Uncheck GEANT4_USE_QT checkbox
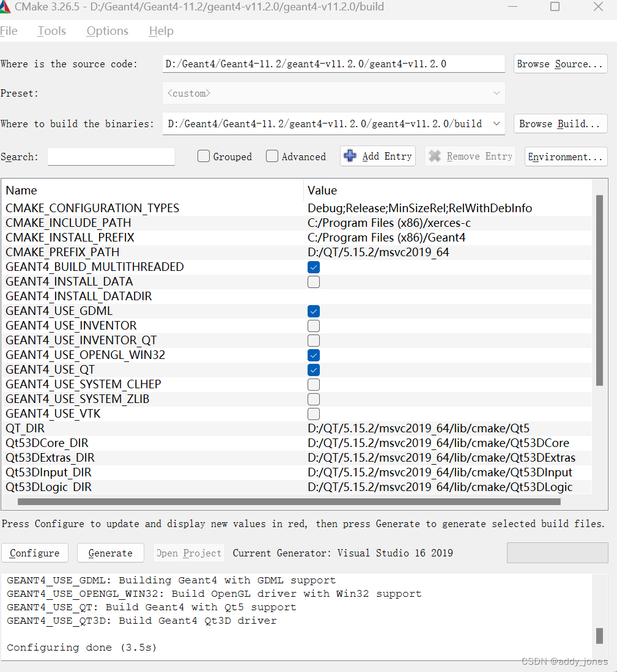The width and height of the screenshot is (617, 672). [x=314, y=370]
